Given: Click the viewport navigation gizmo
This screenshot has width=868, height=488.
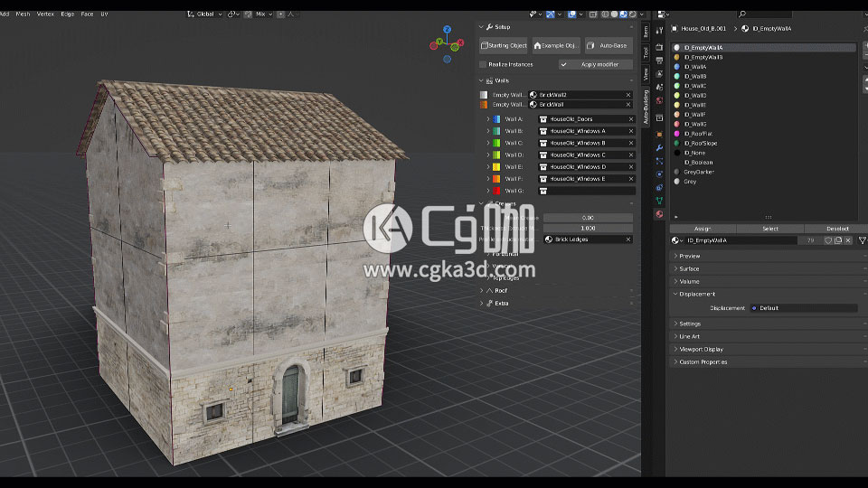Looking at the screenshot, I should click(x=445, y=42).
